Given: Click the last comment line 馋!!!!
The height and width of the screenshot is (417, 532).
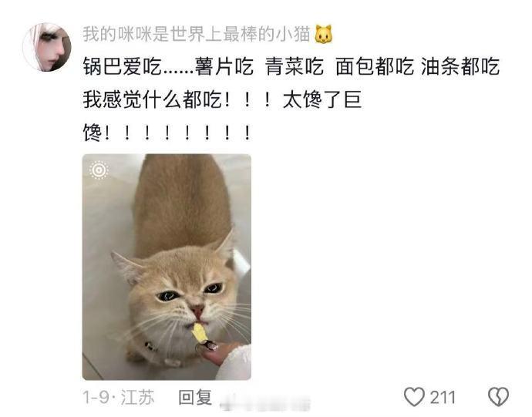Looking at the screenshot, I should 167,133.
